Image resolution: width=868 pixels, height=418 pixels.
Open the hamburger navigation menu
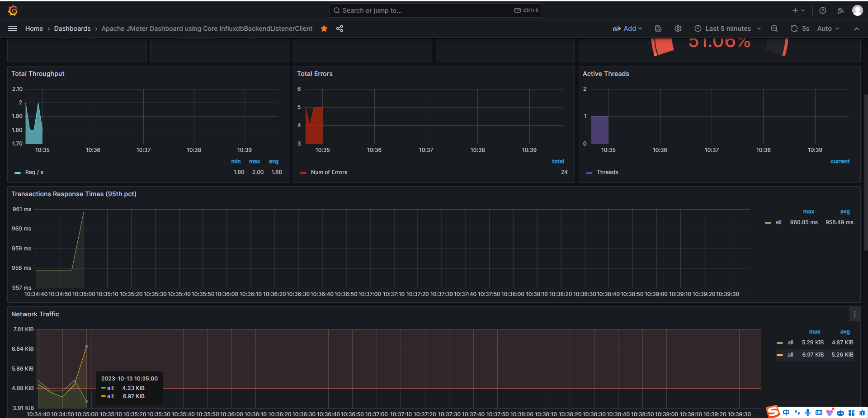pyautogui.click(x=13, y=28)
